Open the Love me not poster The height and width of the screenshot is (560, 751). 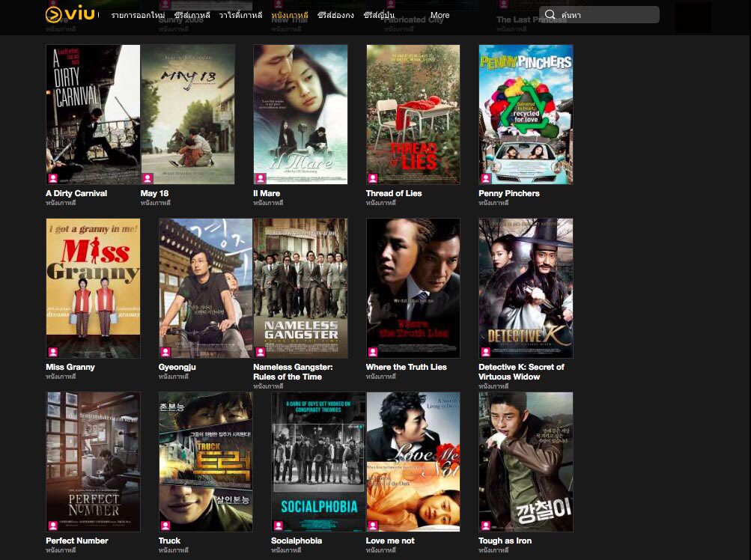coord(413,462)
